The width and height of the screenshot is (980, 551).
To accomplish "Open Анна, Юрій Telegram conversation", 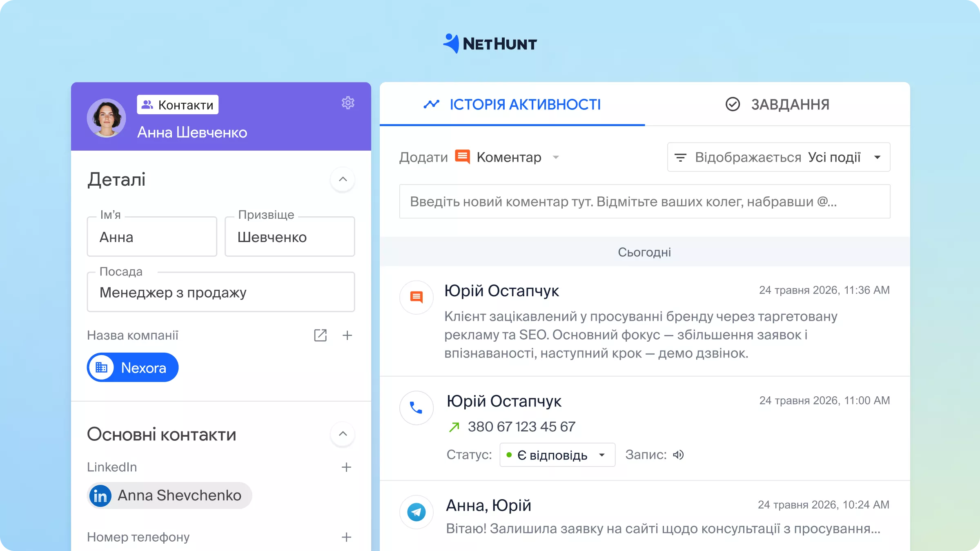I will coord(488,506).
